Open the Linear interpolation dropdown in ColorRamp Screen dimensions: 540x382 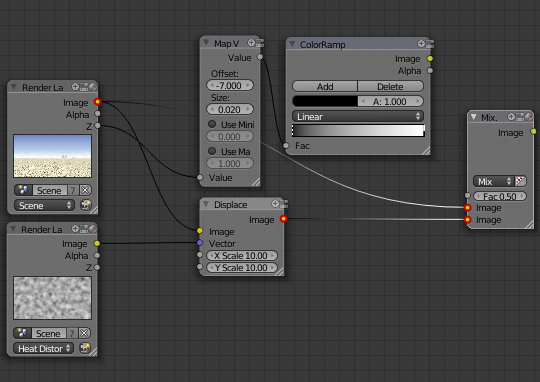(358, 116)
